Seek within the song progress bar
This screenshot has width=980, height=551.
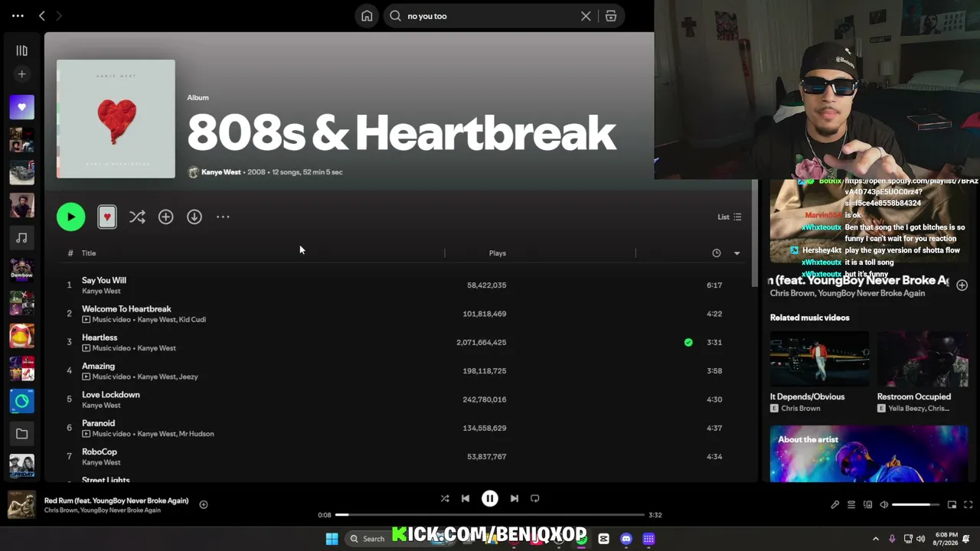(x=490, y=515)
